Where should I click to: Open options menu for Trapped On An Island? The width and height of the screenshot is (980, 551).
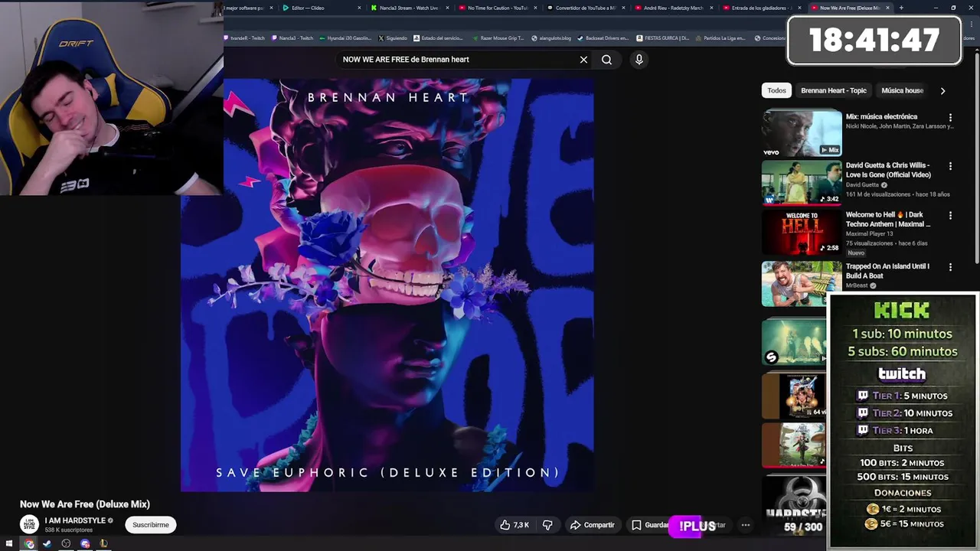pyautogui.click(x=950, y=267)
